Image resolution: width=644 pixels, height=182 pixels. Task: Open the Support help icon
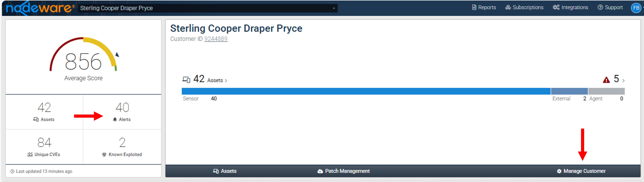click(600, 7)
